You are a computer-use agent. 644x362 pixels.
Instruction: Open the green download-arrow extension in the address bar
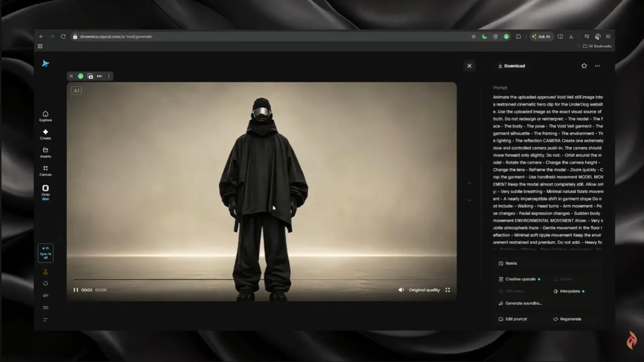coord(506,36)
